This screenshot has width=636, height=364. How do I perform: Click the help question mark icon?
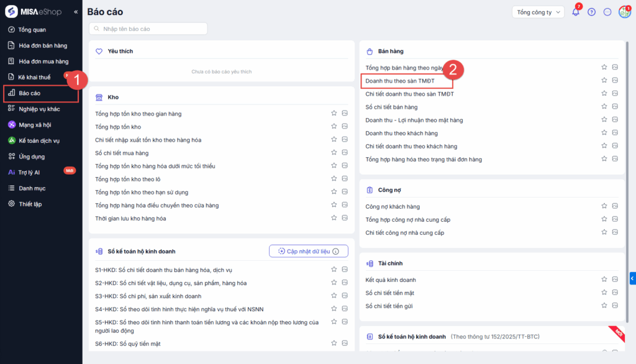tap(591, 12)
